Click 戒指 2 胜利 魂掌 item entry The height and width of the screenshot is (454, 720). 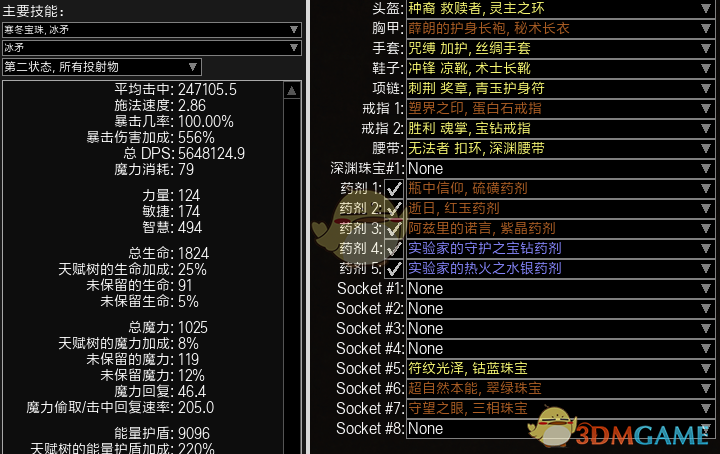(x=561, y=129)
